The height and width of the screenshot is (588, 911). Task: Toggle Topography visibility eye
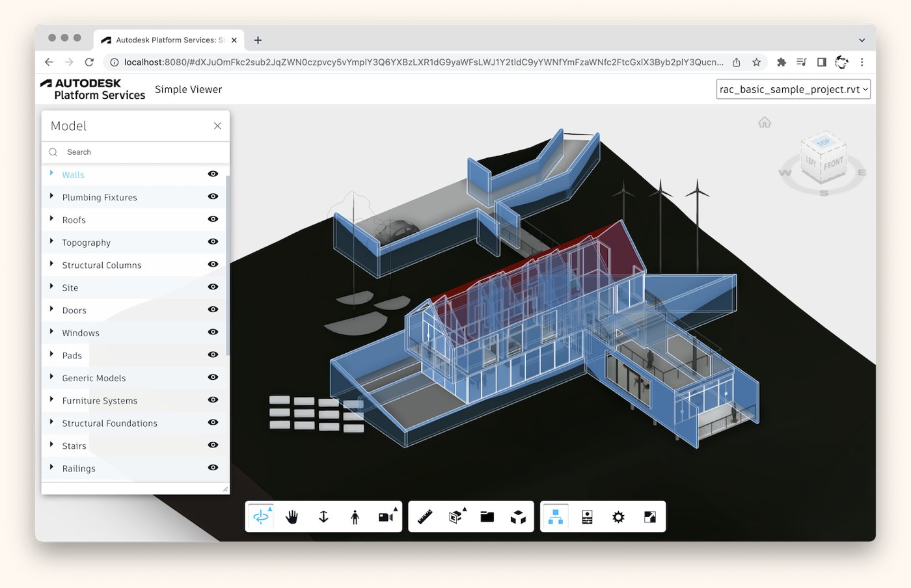point(213,242)
